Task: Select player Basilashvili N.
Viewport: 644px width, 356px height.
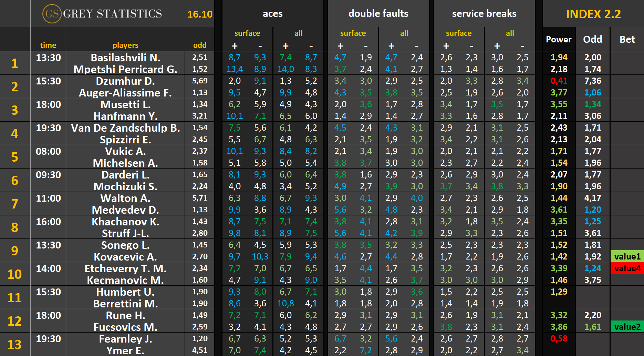Action: [x=125, y=58]
